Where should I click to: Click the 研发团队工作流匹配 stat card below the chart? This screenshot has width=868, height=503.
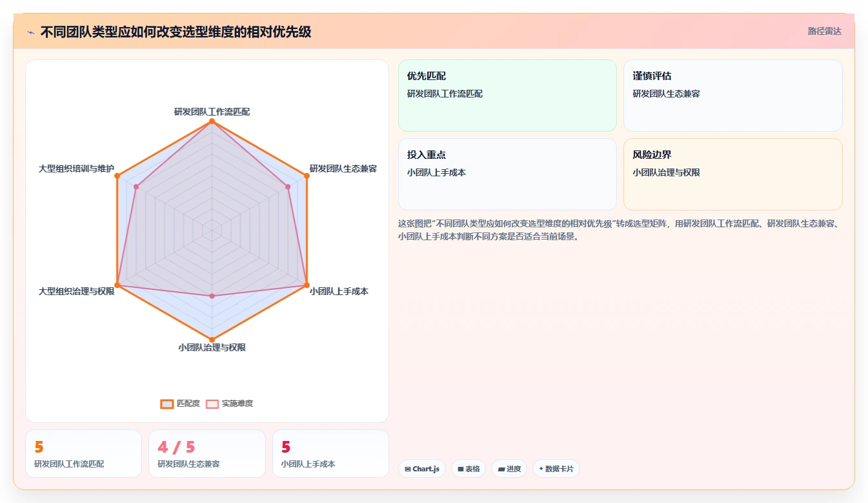[x=83, y=454]
